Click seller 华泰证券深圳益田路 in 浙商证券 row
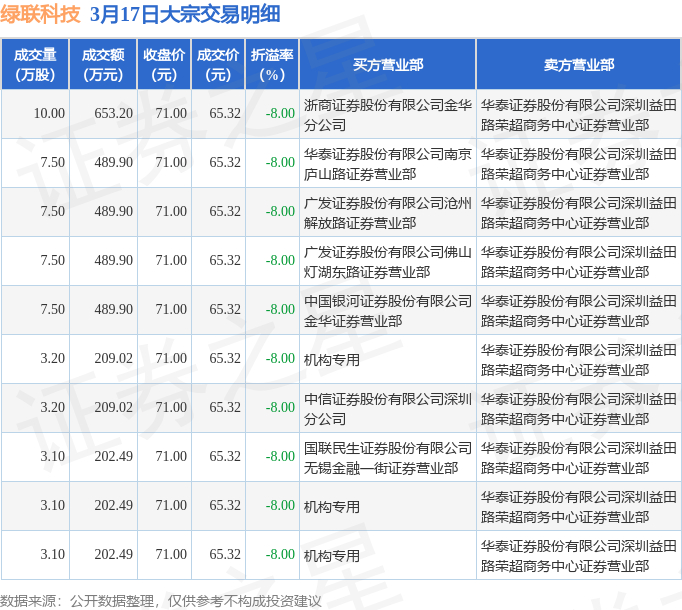The height and width of the screenshot is (610, 682). click(x=578, y=115)
